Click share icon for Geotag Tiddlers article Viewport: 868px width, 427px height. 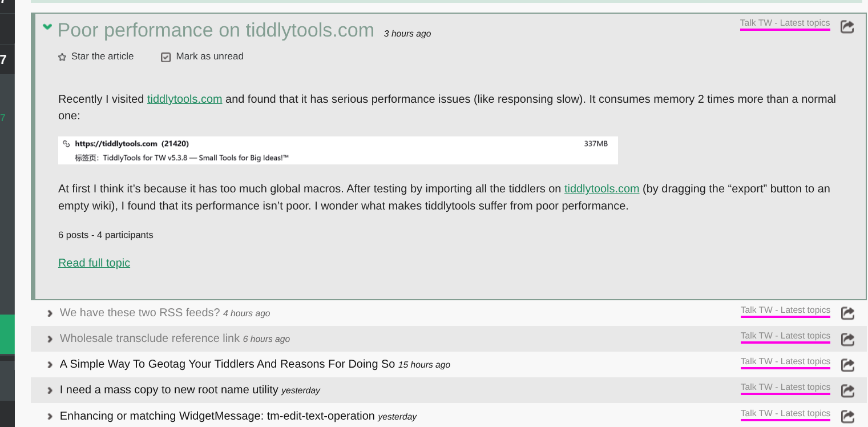tap(848, 365)
